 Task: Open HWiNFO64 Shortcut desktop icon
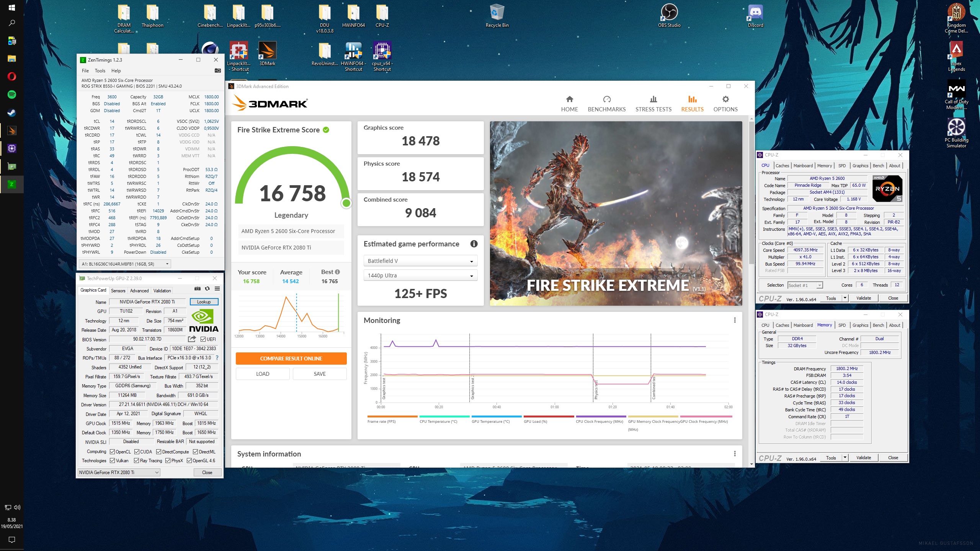point(353,57)
